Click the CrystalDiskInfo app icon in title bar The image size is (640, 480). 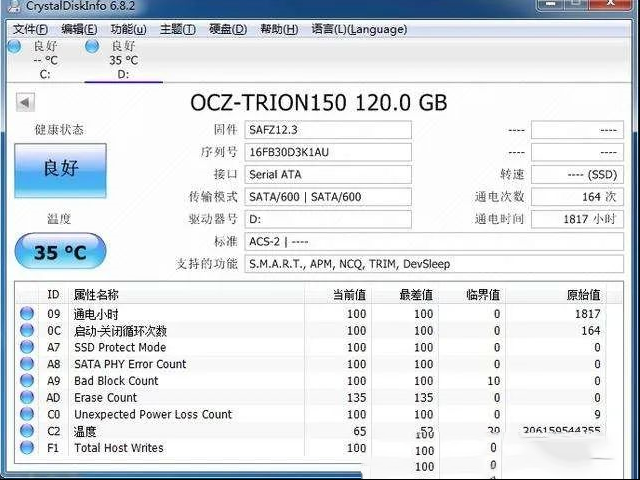point(14,5)
